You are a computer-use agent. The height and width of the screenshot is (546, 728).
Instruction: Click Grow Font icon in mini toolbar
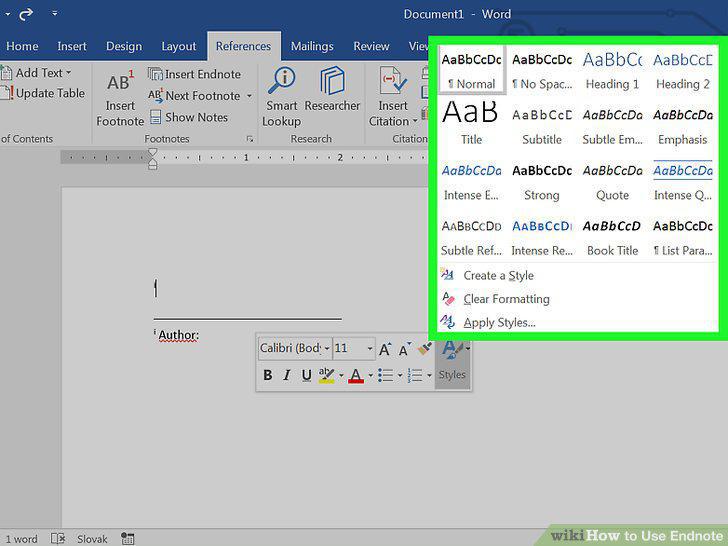[x=385, y=349]
